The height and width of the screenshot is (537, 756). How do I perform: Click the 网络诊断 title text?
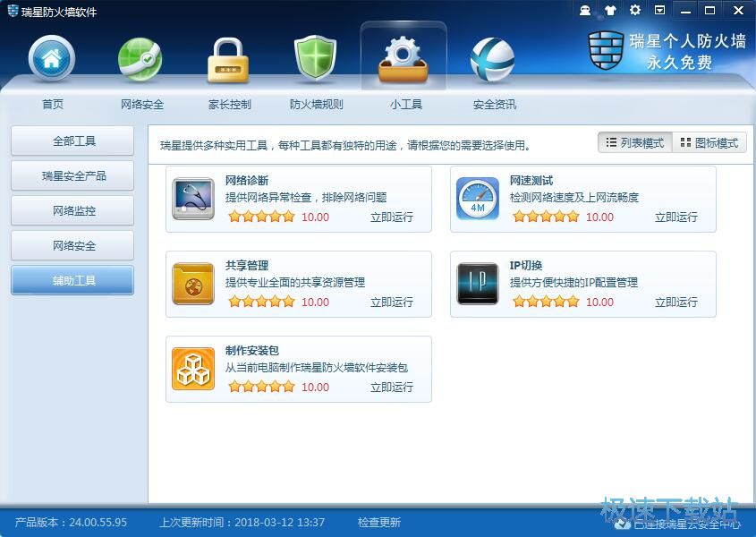tap(247, 181)
